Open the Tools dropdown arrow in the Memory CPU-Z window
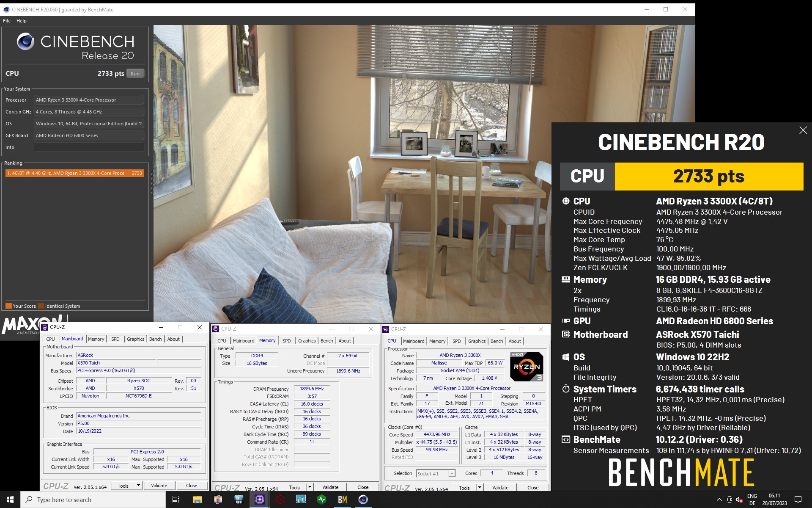Image resolution: width=812 pixels, height=508 pixels. tap(310, 487)
